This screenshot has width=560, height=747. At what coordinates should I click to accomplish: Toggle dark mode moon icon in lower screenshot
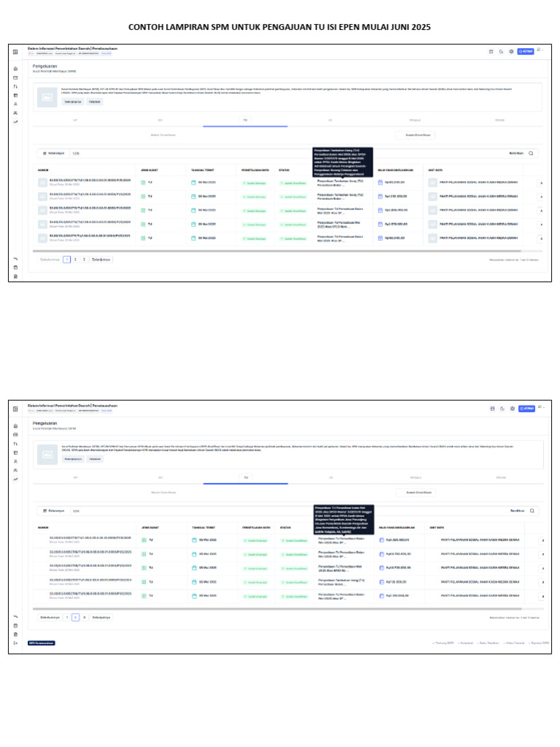pos(502,409)
